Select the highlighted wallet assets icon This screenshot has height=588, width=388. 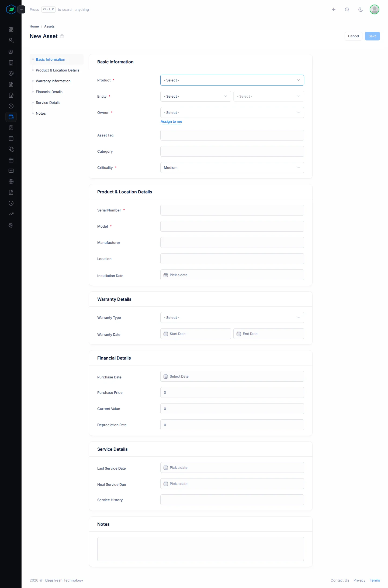coord(11,117)
